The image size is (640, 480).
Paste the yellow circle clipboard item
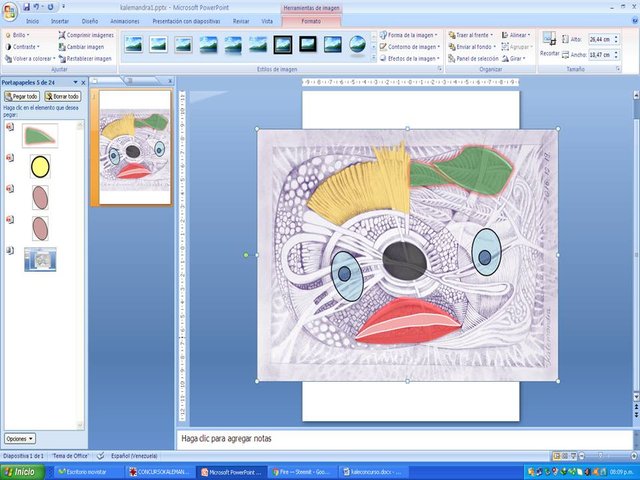click(40, 167)
